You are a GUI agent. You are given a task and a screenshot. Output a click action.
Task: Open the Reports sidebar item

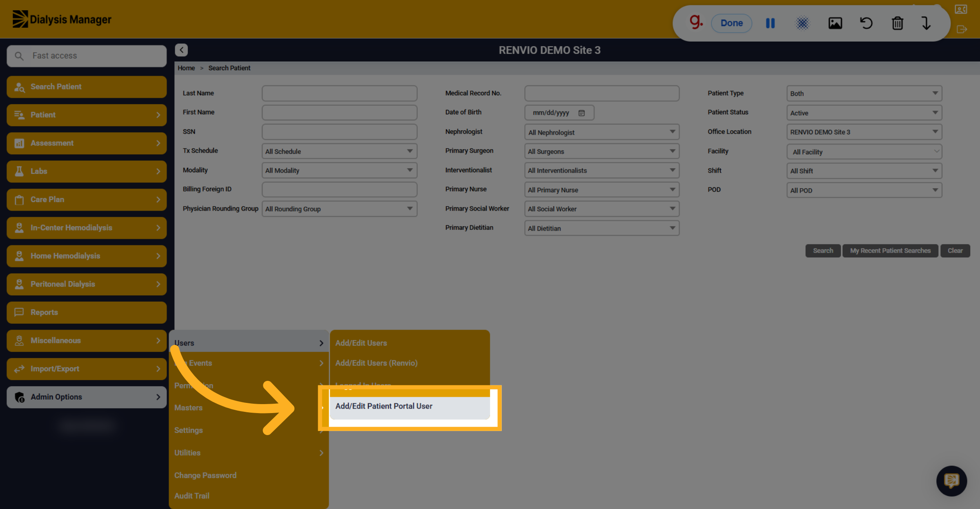pyautogui.click(x=87, y=312)
